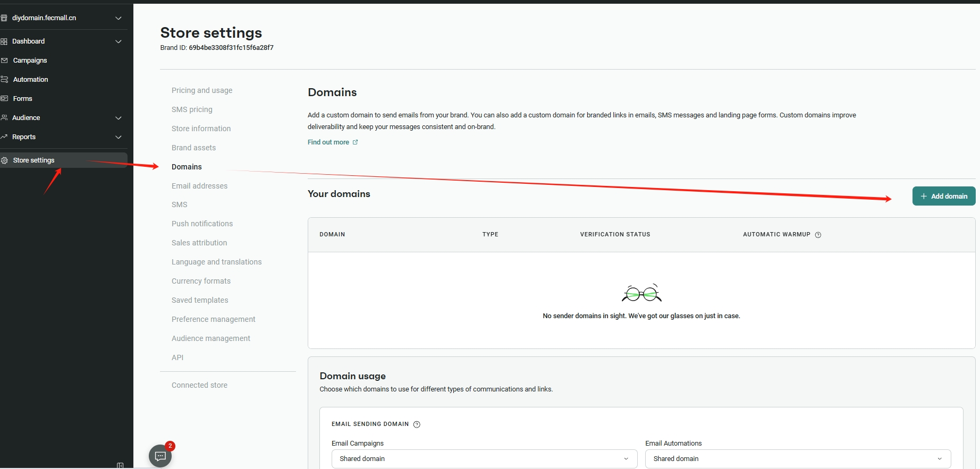The image size is (980, 469).
Task: Click the Campaigns envelope icon
Action: 4,61
